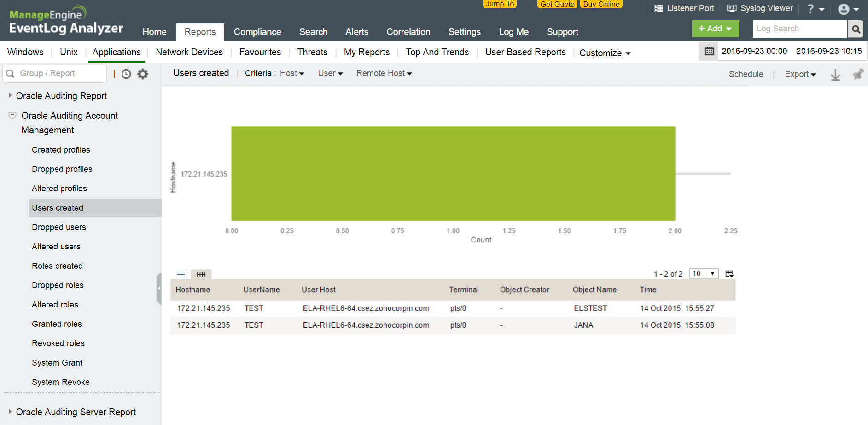Open User Based Reports
Viewport: 868px width, 425px height.
pos(525,52)
